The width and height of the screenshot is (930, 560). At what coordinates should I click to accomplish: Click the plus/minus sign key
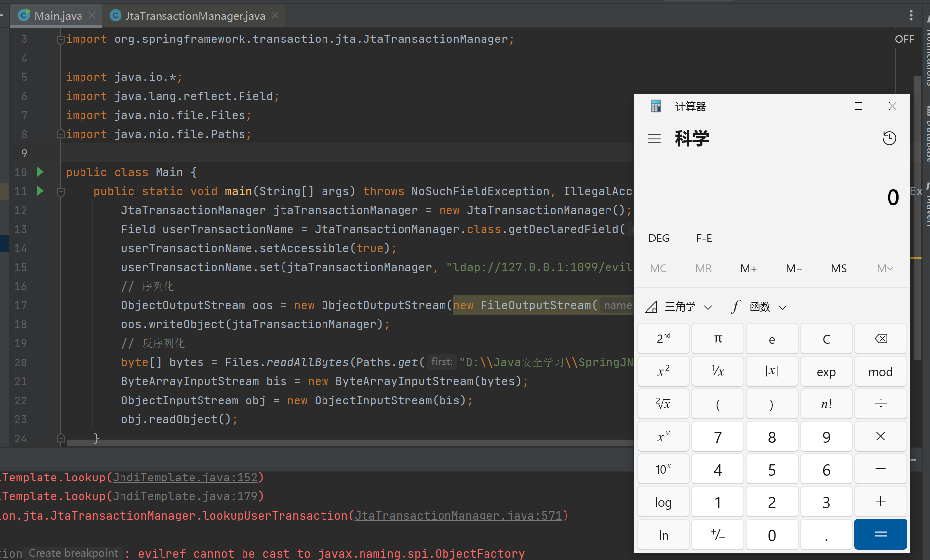point(718,534)
